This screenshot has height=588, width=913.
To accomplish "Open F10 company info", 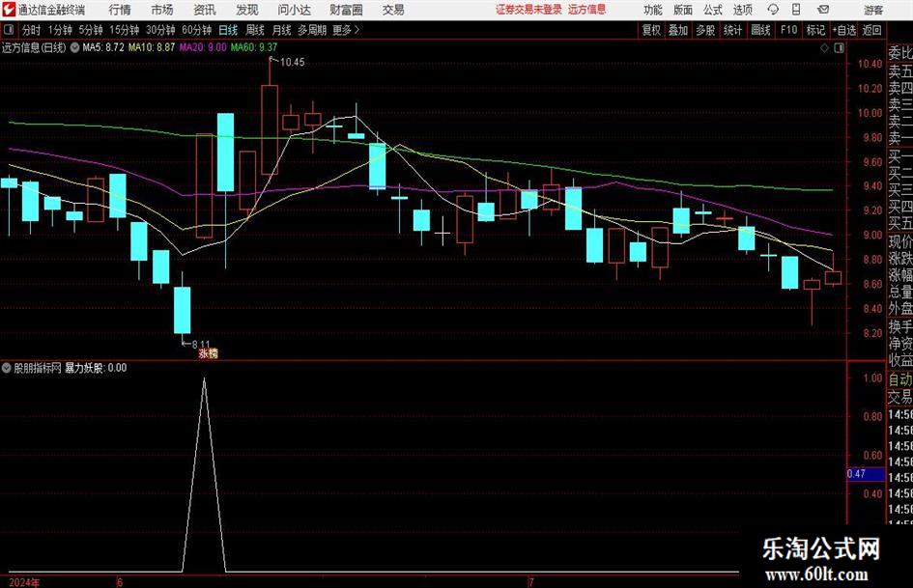I will (789, 30).
